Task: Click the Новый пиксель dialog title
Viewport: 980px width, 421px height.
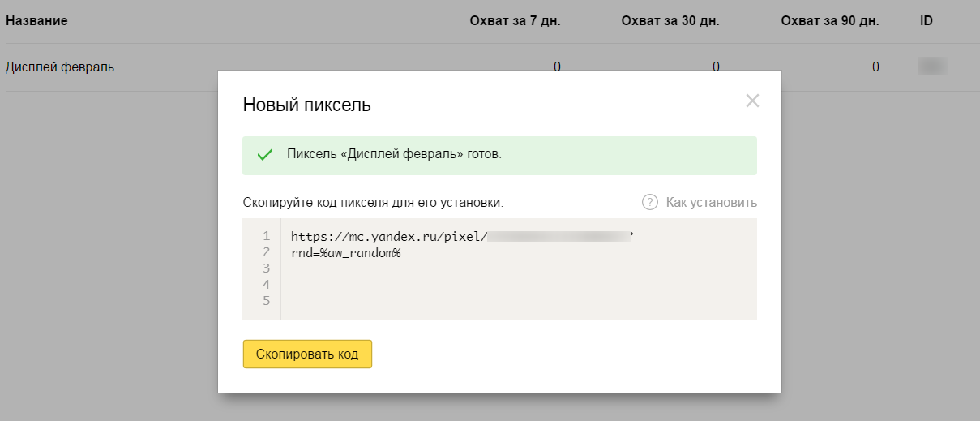Action: pyautogui.click(x=307, y=105)
